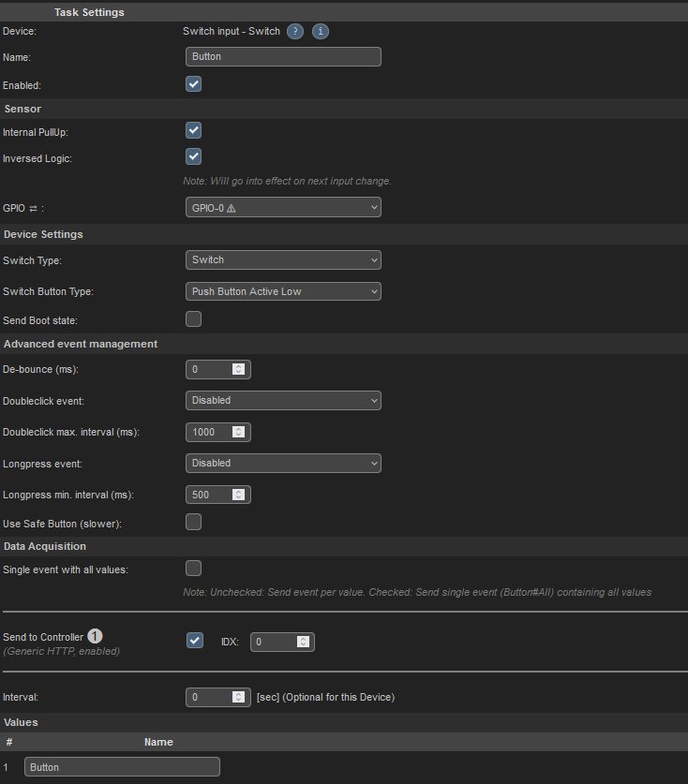The width and height of the screenshot is (688, 784).
Task: Open the GPIO pin dropdown
Action: coord(283,208)
